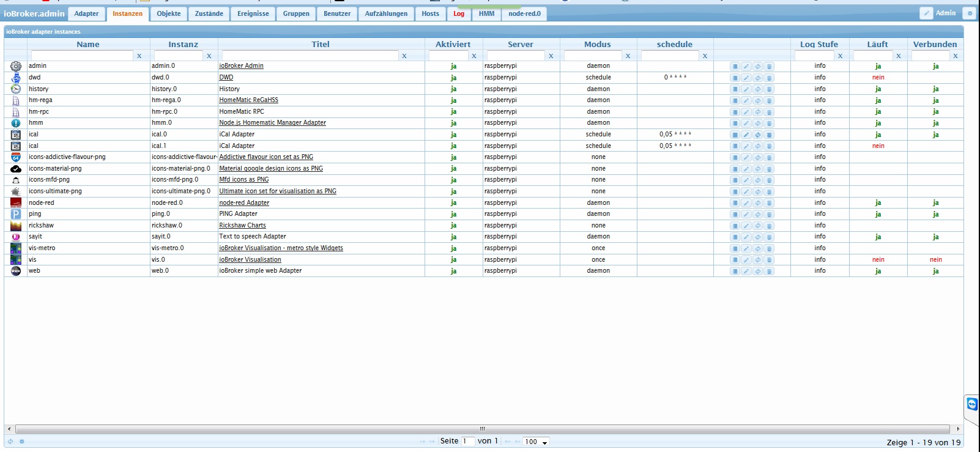
Task: Click the Seite page number field
Action: [468, 442]
